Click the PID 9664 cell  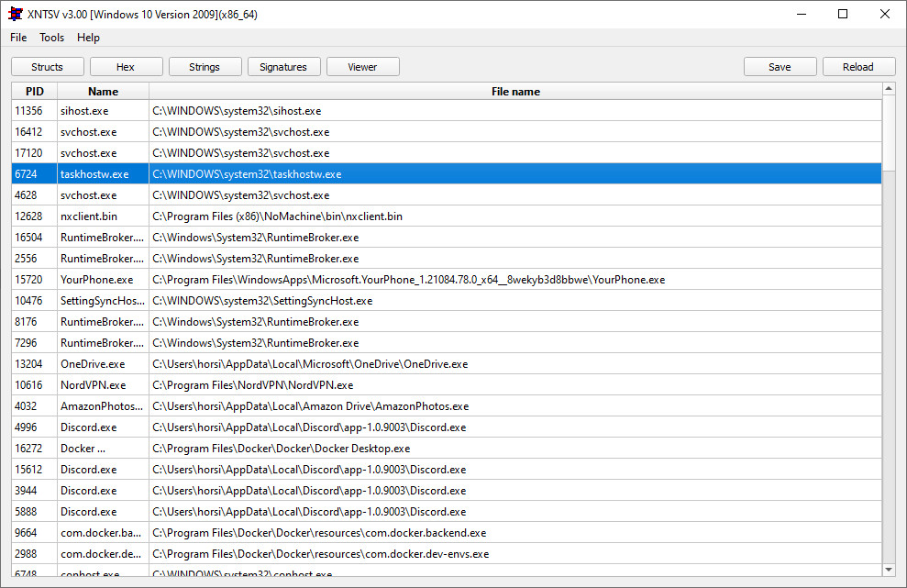[35, 533]
